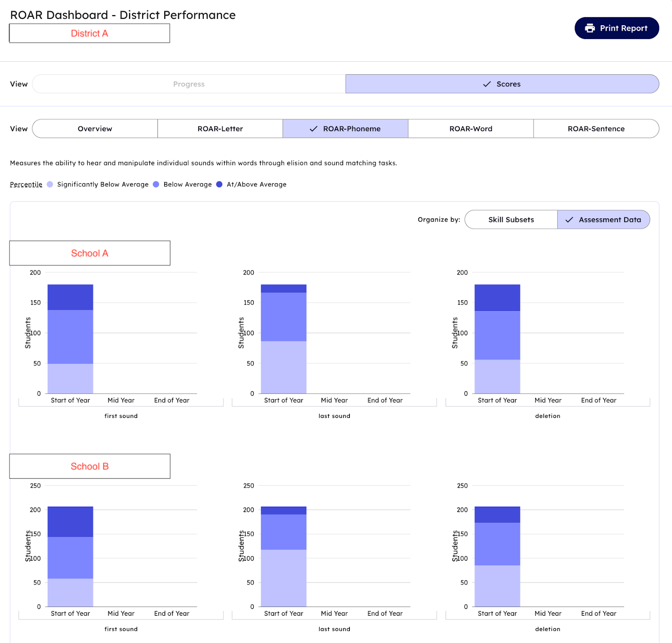Click the underlined Percentile label

[x=26, y=185]
